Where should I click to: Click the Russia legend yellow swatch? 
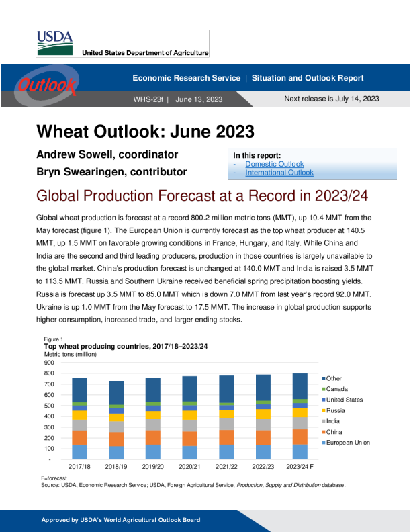(323, 410)
